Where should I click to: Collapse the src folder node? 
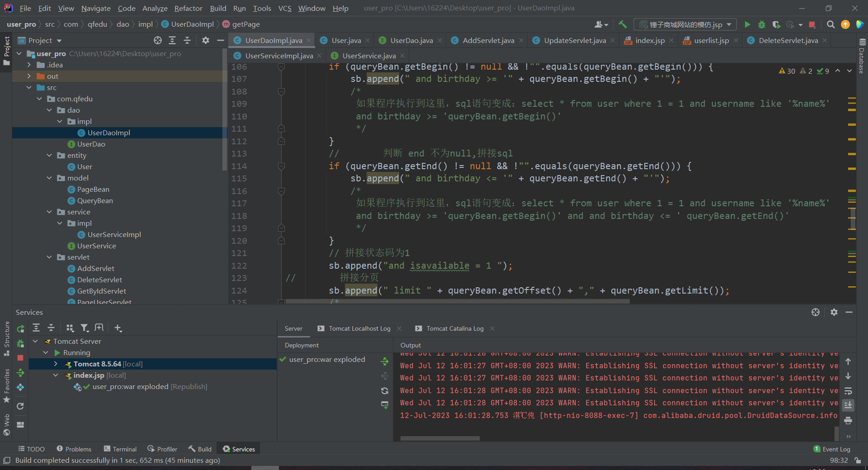(x=29, y=88)
